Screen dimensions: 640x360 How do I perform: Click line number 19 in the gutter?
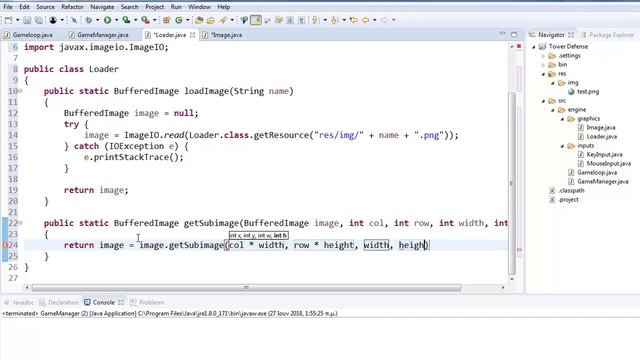pyautogui.click(x=13, y=190)
